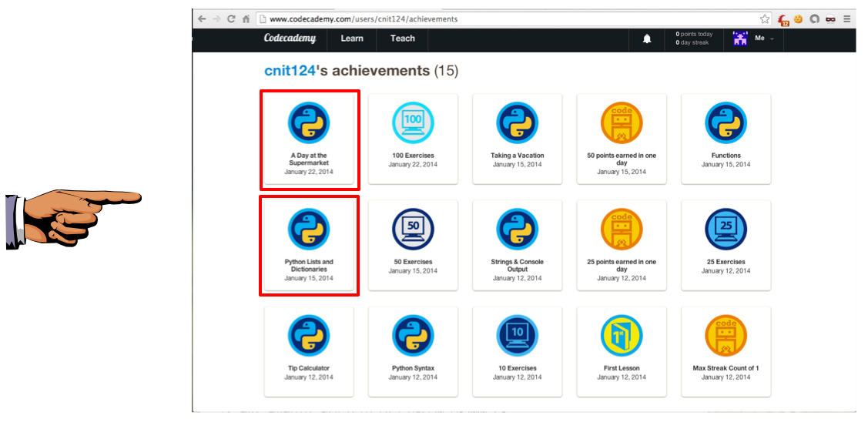Click the Python Syntax badge icon
Image resolution: width=868 pixels, height=429 pixels.
(x=413, y=336)
